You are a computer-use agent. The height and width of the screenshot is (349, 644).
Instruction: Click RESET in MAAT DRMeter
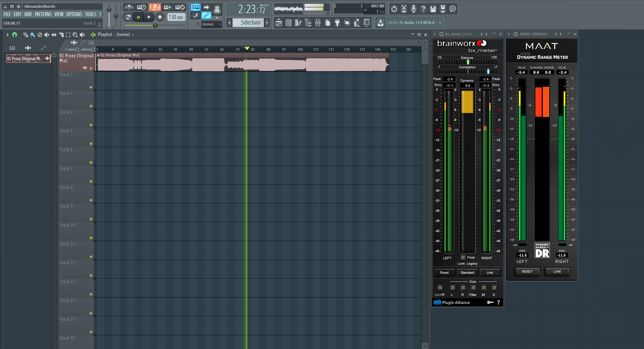tap(527, 271)
